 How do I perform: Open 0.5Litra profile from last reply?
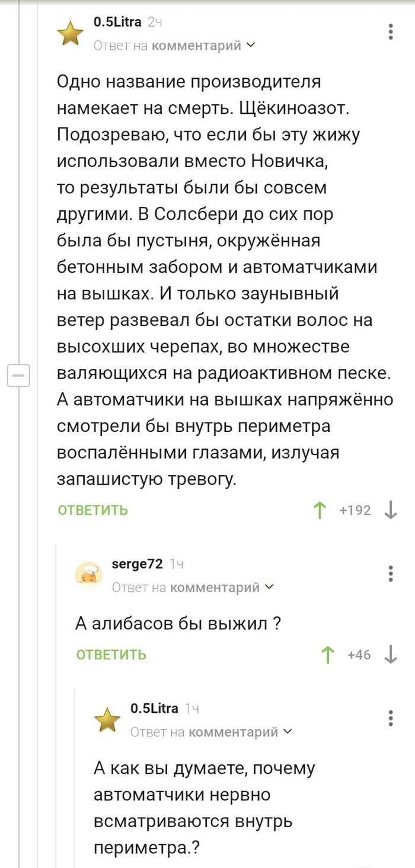click(154, 709)
